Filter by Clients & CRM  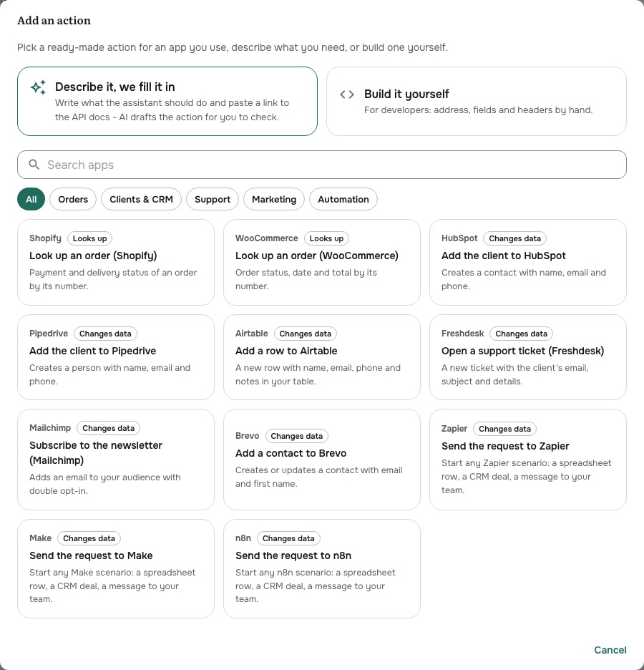coord(142,199)
